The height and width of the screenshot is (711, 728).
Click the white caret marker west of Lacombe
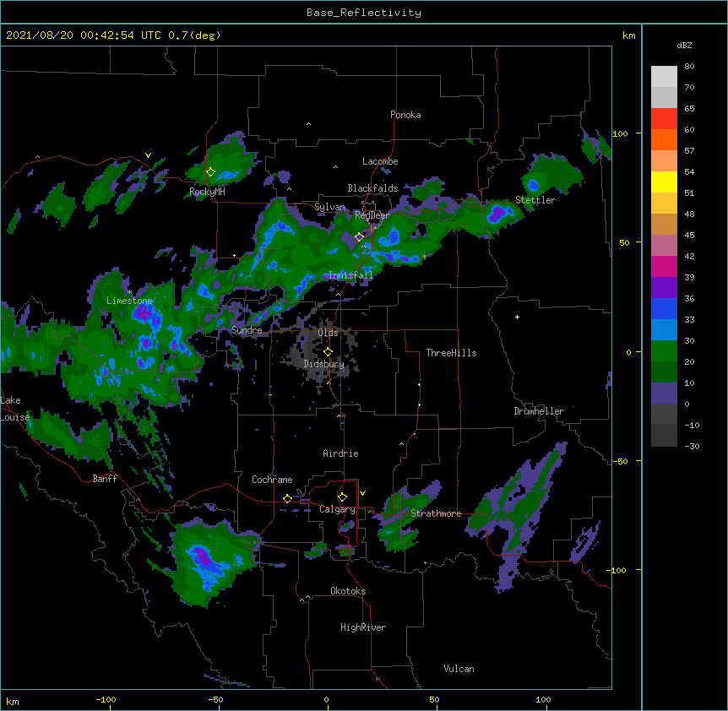coord(335,167)
